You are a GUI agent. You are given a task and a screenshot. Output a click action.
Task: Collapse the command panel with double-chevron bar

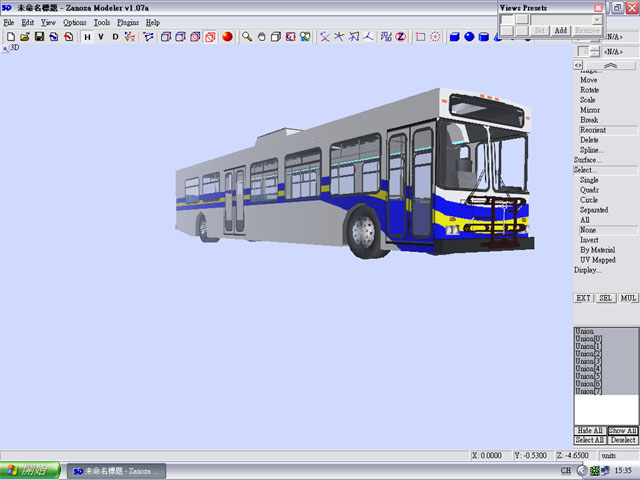point(611,65)
